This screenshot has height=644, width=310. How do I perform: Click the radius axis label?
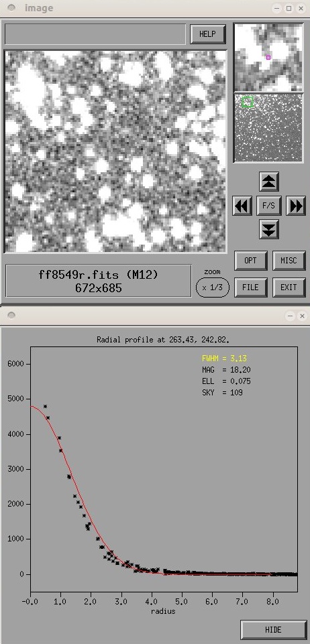tap(164, 611)
